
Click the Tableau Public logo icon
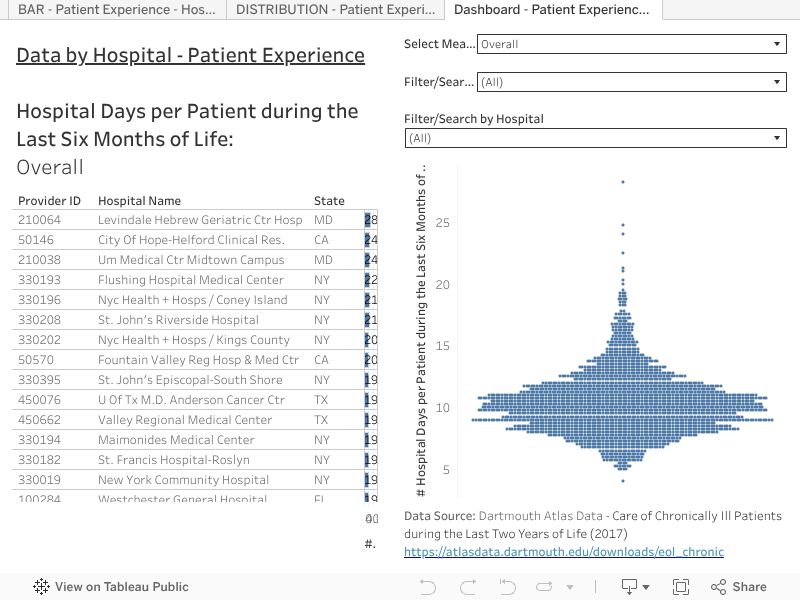41,586
